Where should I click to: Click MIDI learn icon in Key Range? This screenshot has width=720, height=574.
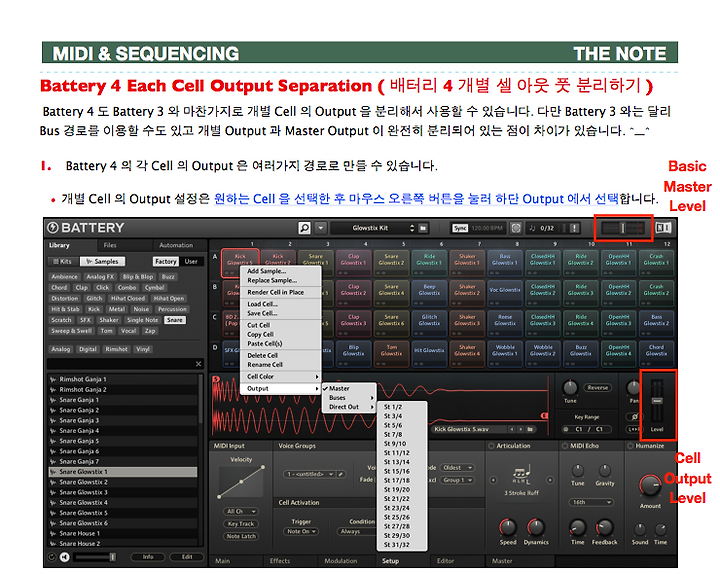point(566,429)
